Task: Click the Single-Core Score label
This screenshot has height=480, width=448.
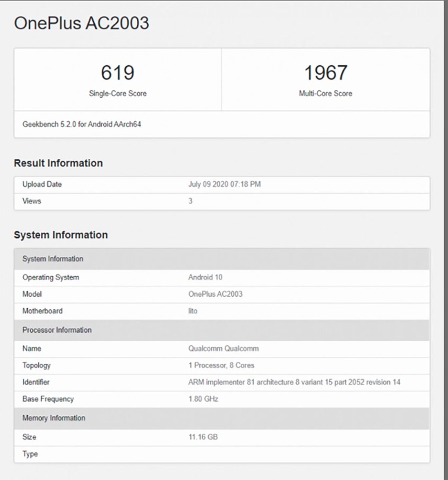Action: tap(118, 94)
